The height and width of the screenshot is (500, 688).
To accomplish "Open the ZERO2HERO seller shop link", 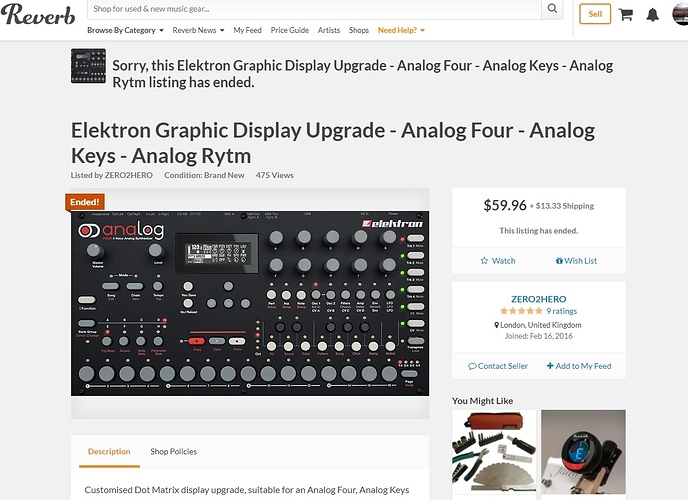I will tap(538, 297).
